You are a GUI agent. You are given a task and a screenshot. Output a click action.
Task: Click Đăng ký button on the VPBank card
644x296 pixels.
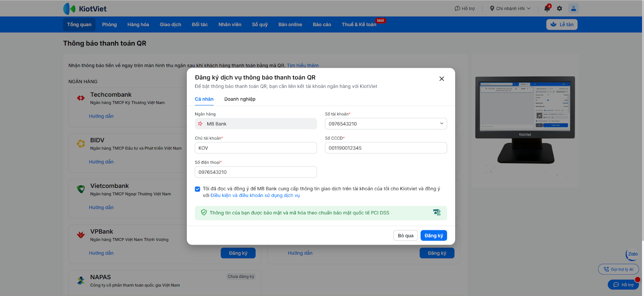point(238,253)
